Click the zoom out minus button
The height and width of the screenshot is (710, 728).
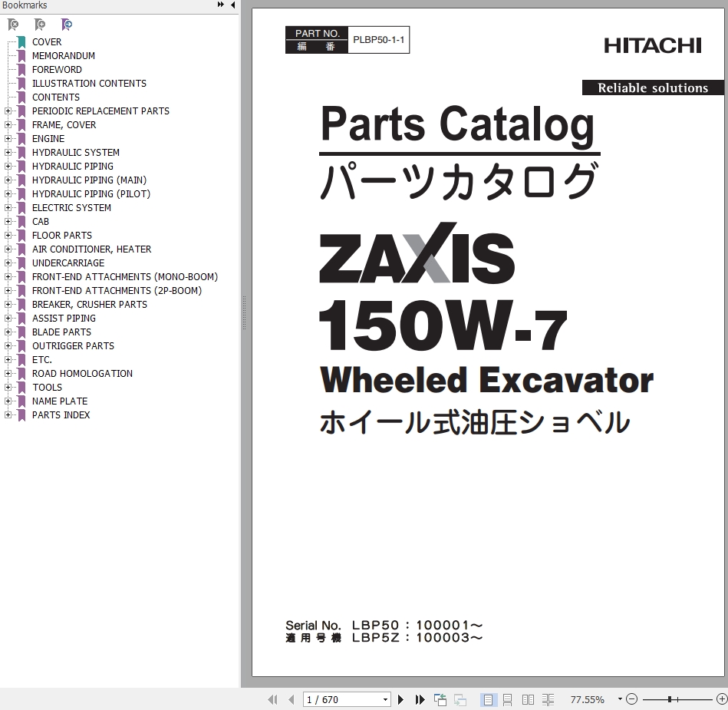click(x=631, y=699)
